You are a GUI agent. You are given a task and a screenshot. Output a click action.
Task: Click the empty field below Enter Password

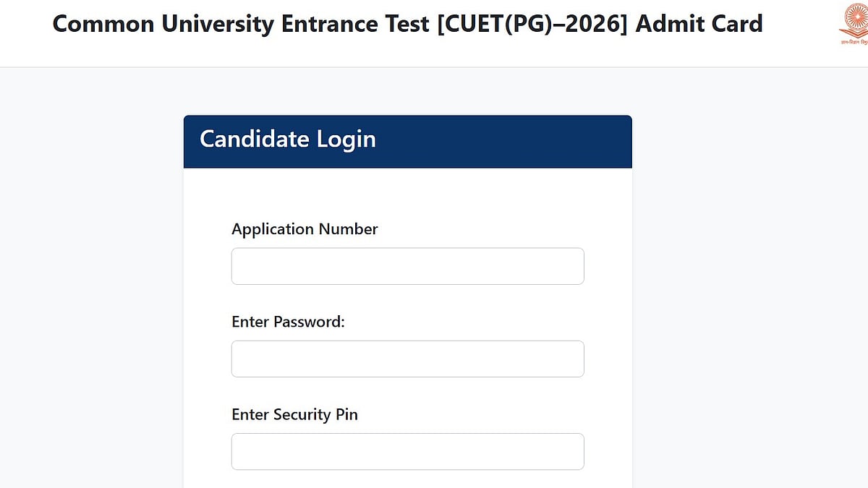(407, 358)
